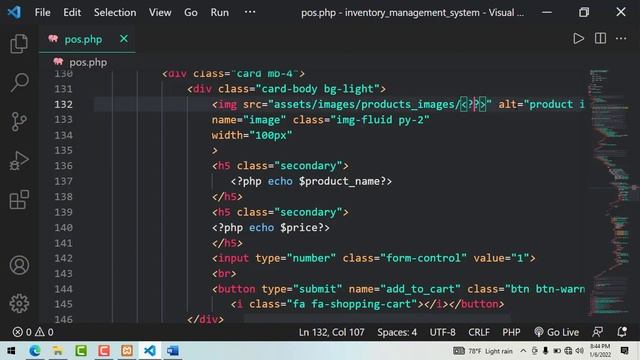Viewport: 640px width, 360px height.
Task: Place cursor on $product_name code line
Action: (311, 181)
